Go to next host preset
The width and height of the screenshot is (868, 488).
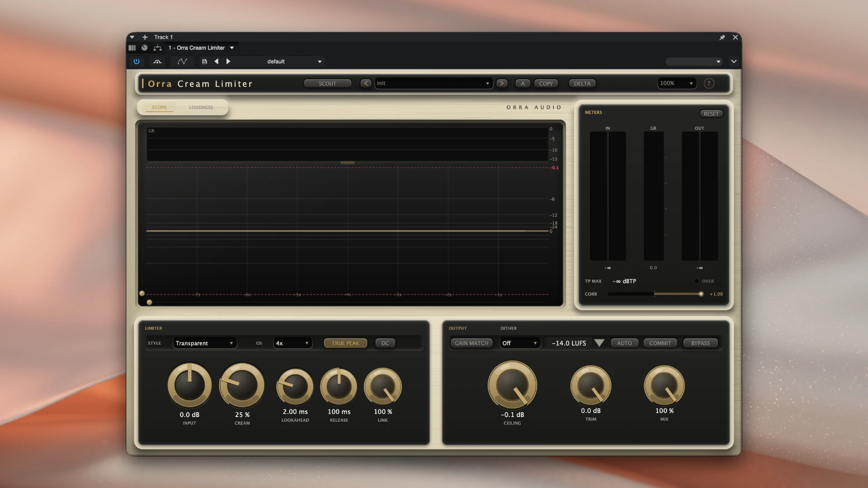coord(228,61)
